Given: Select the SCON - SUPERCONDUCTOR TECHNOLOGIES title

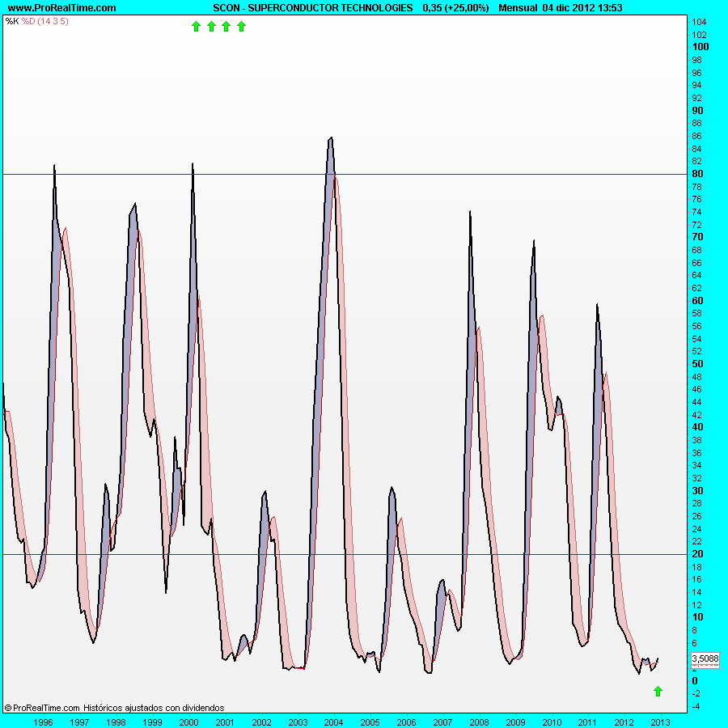Looking at the screenshot, I should point(312,8).
